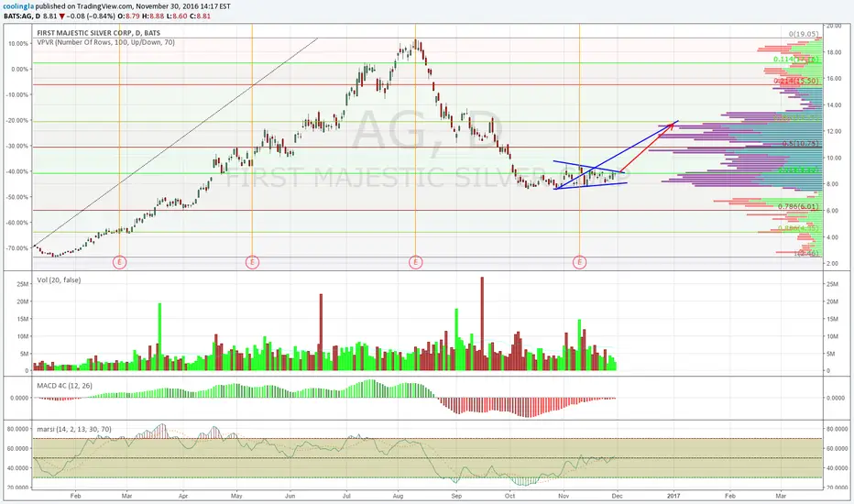The image size is (854, 504).
Task: Click the 0(19.05) Fibonacci level label
Action: click(x=803, y=34)
